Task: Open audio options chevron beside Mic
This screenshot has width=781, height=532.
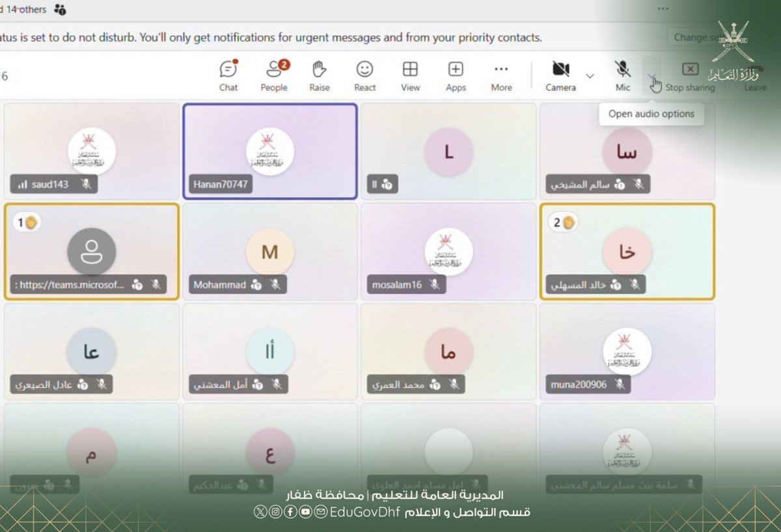Action: click(x=651, y=76)
